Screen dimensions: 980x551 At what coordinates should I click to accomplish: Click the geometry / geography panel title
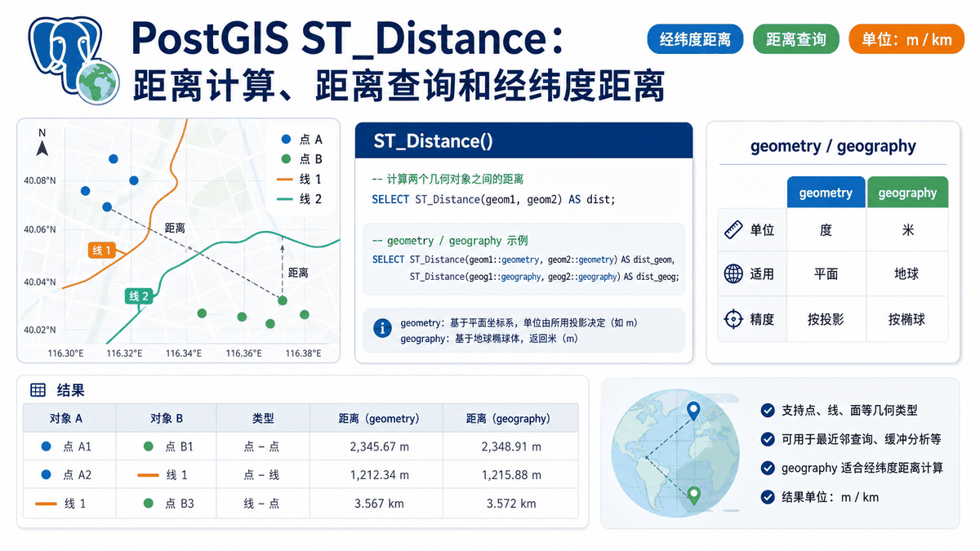[x=833, y=146]
